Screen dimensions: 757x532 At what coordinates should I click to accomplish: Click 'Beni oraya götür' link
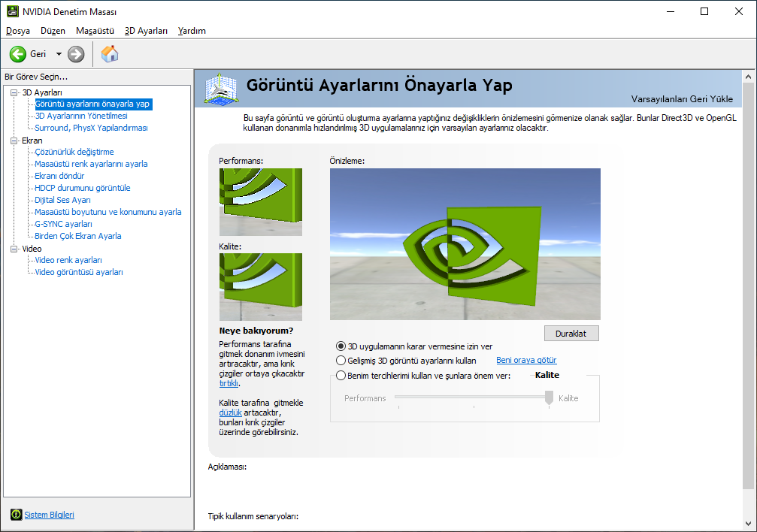pyautogui.click(x=526, y=360)
